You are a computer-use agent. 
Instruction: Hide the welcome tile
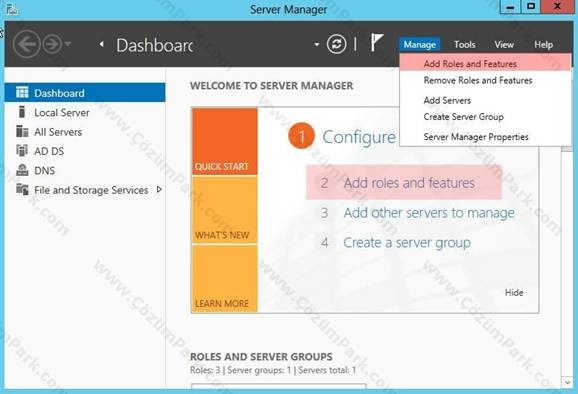[514, 292]
